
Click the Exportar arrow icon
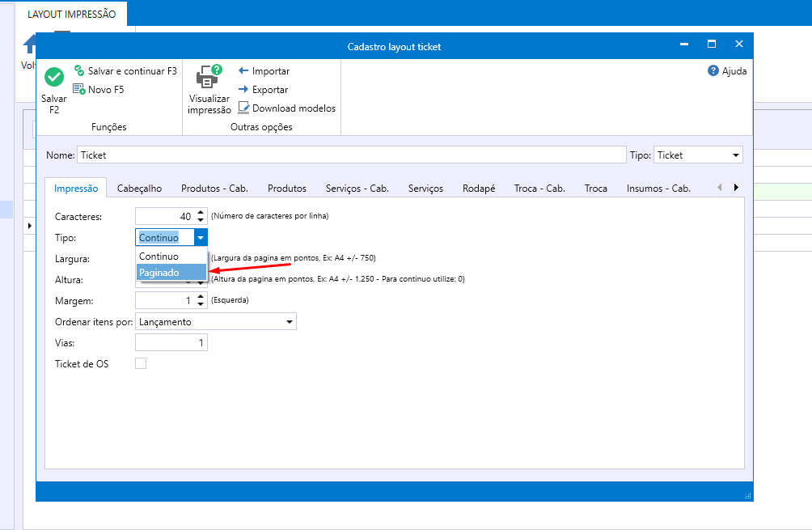click(243, 90)
